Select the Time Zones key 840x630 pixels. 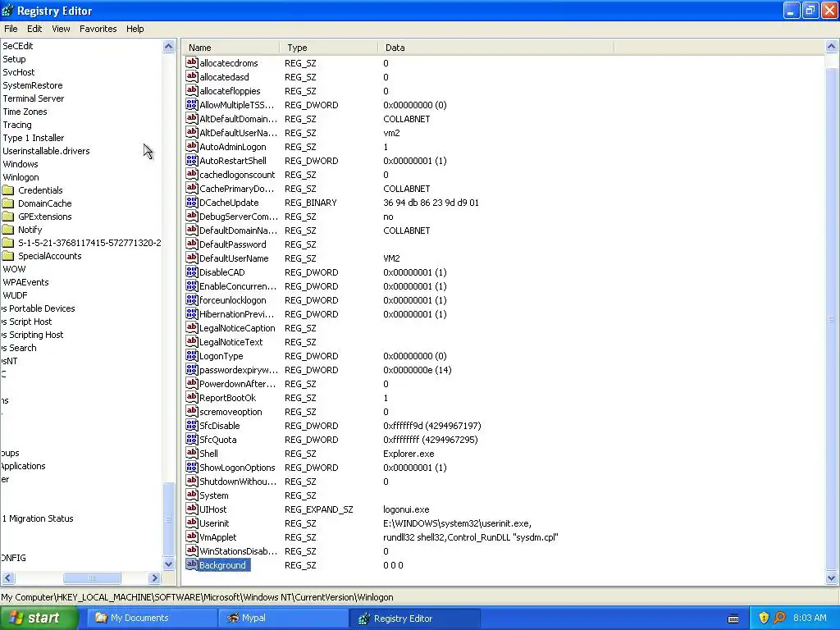click(x=25, y=112)
